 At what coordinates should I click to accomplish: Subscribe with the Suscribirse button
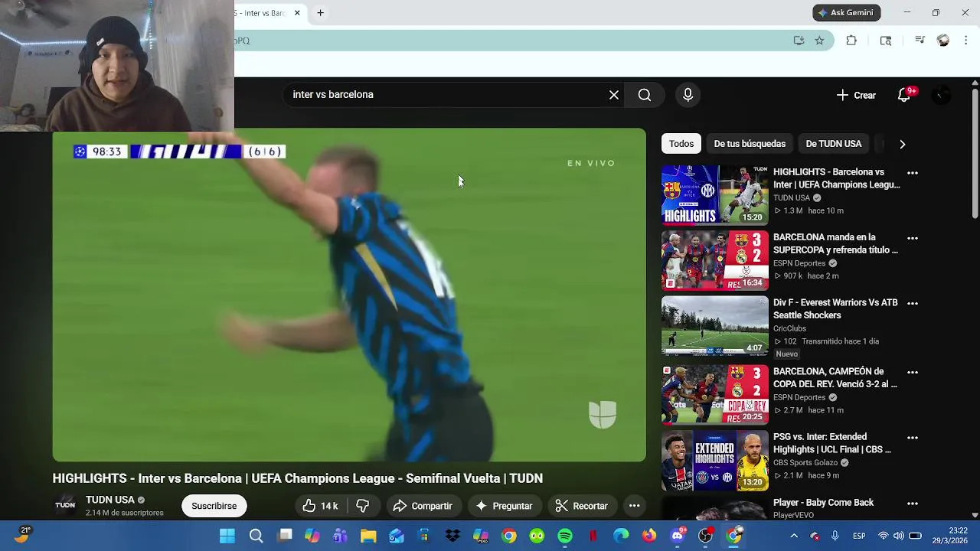tap(214, 506)
